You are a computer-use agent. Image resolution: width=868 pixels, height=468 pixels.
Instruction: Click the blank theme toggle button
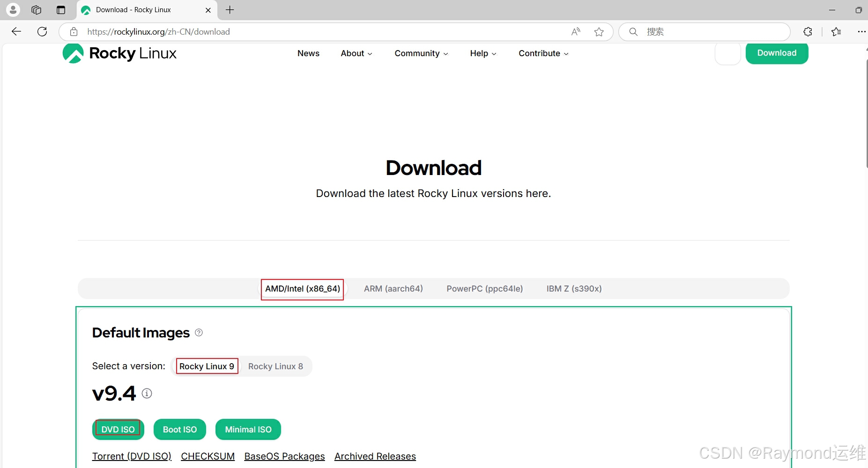pos(727,53)
